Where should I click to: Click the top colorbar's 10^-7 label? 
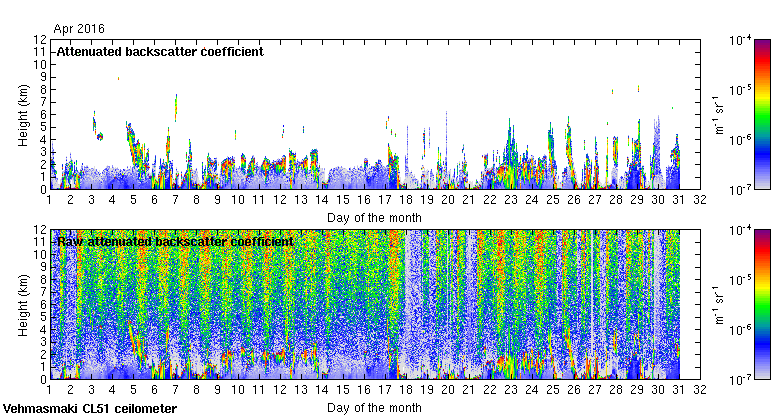[740, 190]
